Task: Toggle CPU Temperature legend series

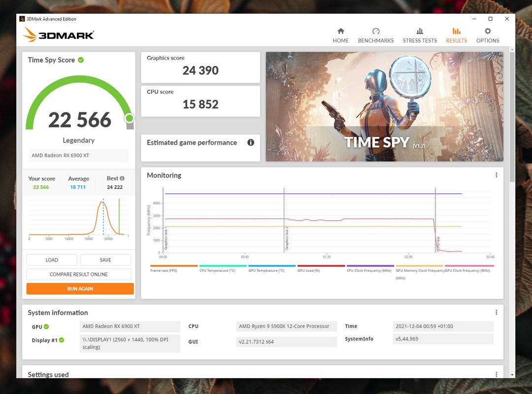Action: (x=223, y=268)
